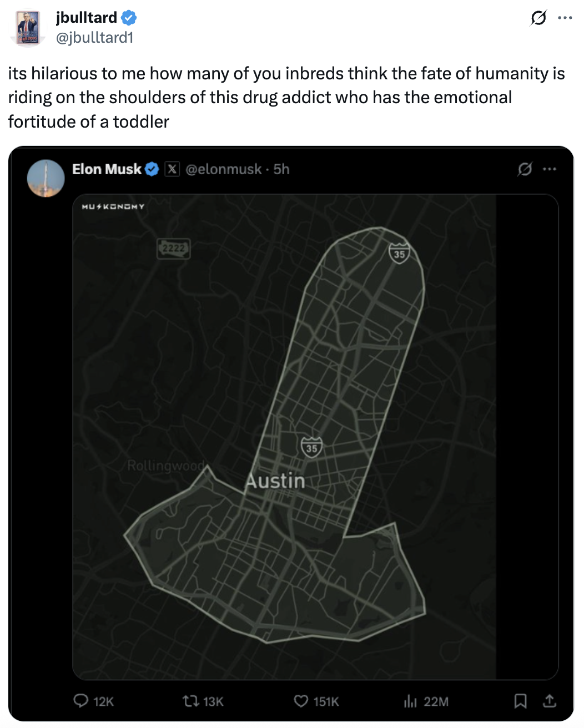The image size is (584, 728).
Task: Click the Grok icon on jbulltard's post
Action: tap(537, 18)
